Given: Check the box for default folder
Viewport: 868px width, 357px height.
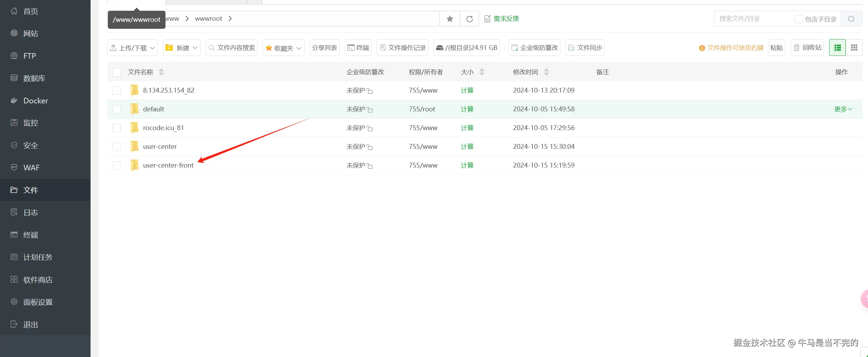Looking at the screenshot, I should pos(117,109).
